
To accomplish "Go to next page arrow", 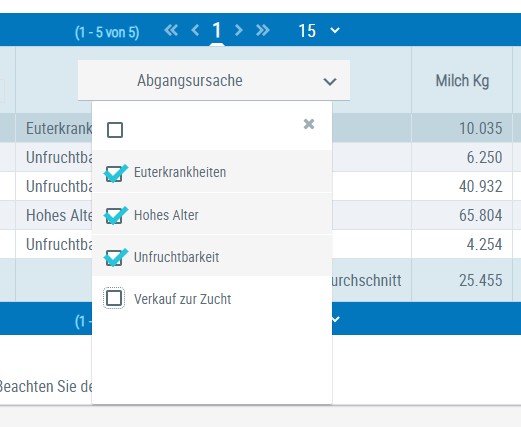I will [238, 30].
